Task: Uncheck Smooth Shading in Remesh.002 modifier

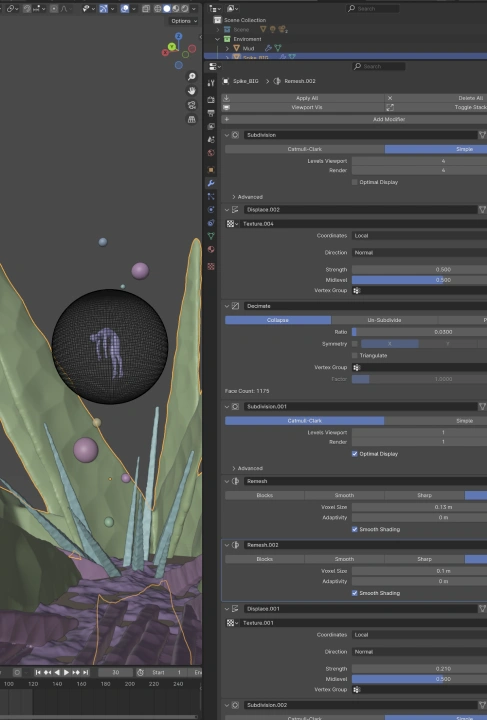Action: click(354, 593)
